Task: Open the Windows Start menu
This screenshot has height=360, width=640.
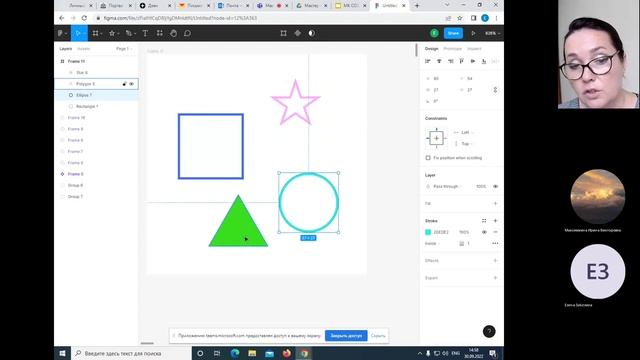Action: 62,353
